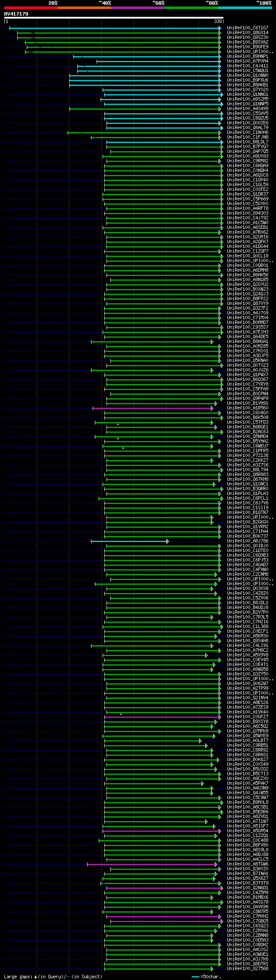Open hit UniRef100_B9GFE9
Viewport: 276px width, 980px height.
pos(247,47)
